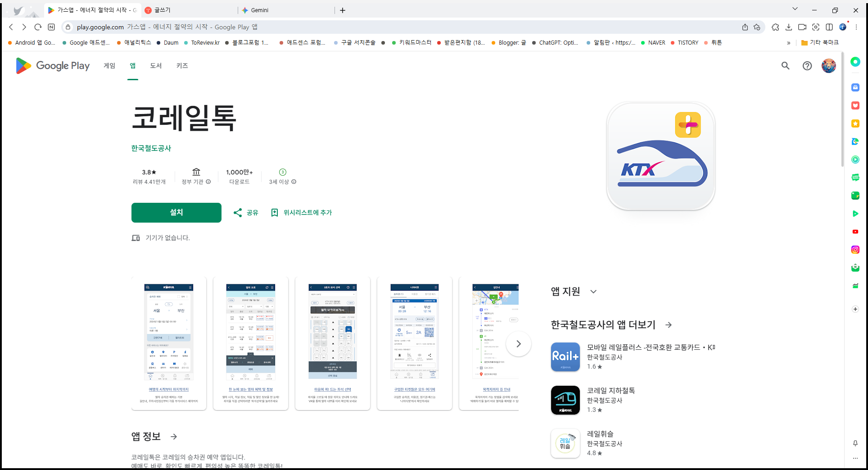Open the 레일휘슬 app thumbnail
The image size is (868, 470).
tap(565, 443)
